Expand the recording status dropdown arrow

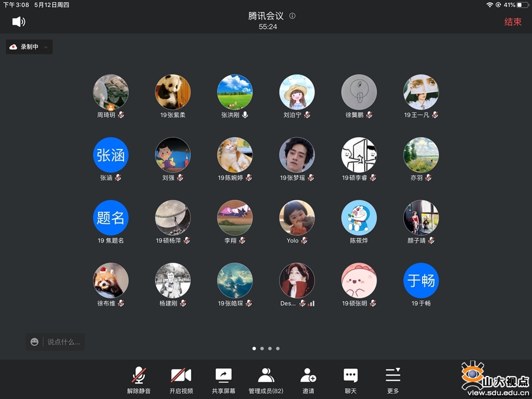tap(46, 47)
